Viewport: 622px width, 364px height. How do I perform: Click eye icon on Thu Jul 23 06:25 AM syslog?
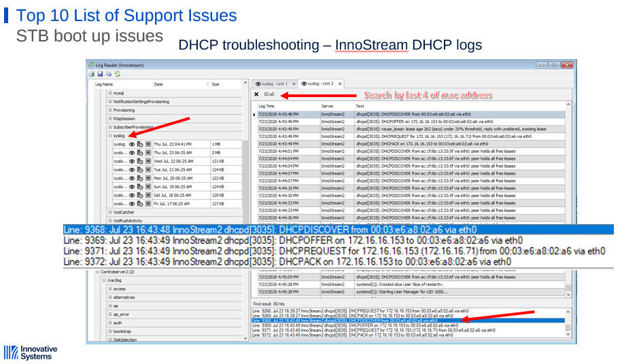pyautogui.click(x=132, y=153)
